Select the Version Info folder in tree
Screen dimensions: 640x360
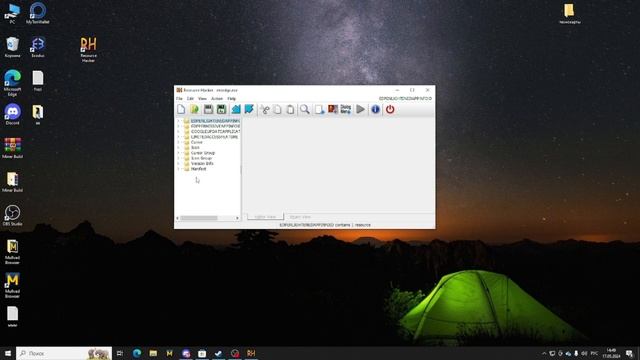pos(202,164)
